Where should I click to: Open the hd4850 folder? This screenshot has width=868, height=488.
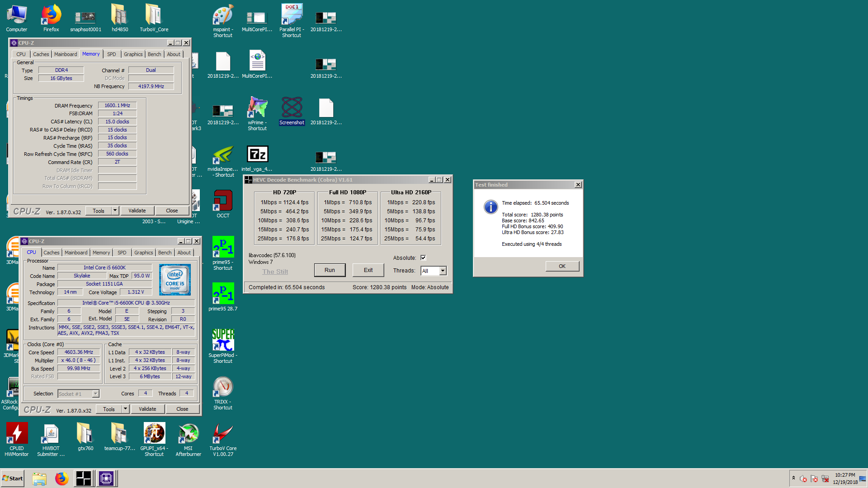(120, 18)
